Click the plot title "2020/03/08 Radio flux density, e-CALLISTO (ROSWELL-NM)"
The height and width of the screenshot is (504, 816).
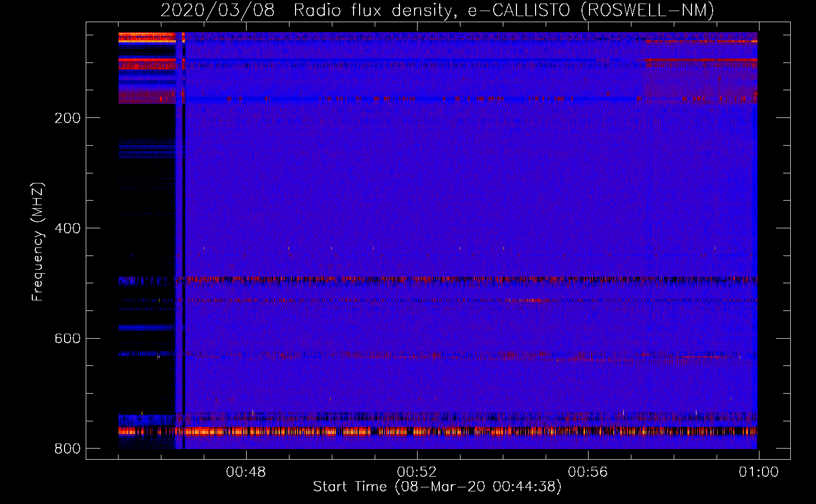pyautogui.click(x=437, y=10)
